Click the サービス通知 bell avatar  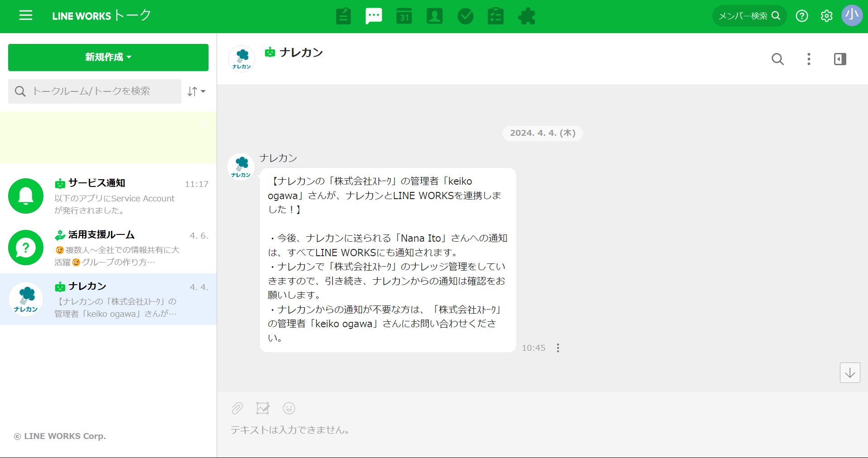pyautogui.click(x=26, y=196)
